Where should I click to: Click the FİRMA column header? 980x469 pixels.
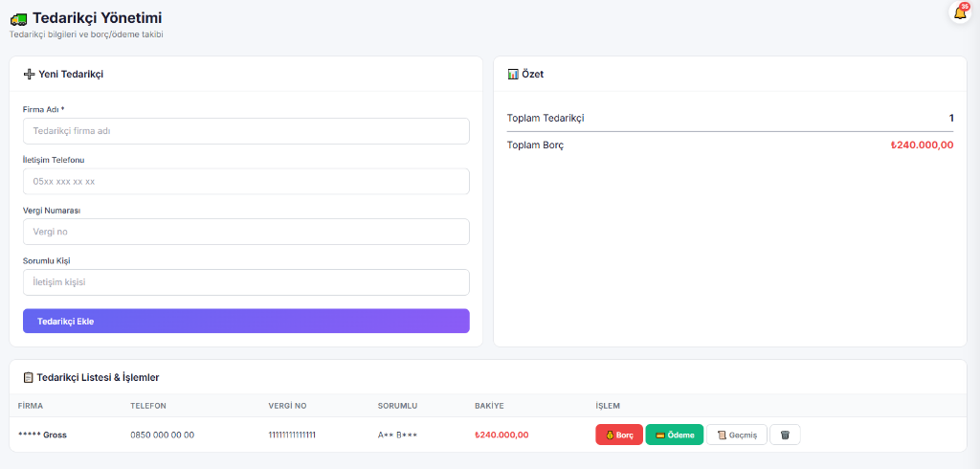click(x=30, y=406)
